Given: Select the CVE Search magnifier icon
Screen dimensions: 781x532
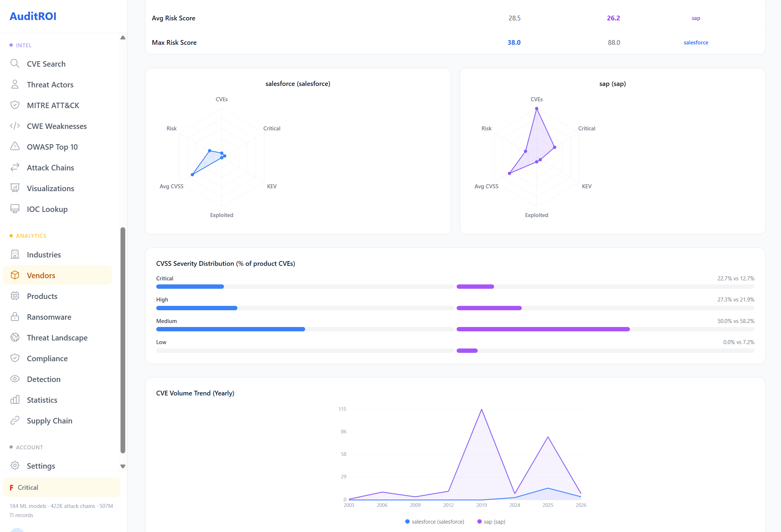Looking at the screenshot, I should (x=15, y=63).
